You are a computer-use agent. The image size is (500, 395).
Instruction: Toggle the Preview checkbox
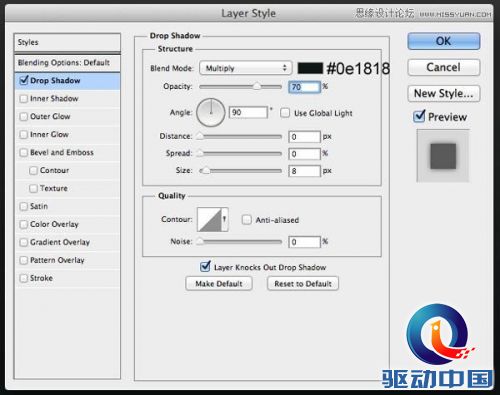[419, 116]
